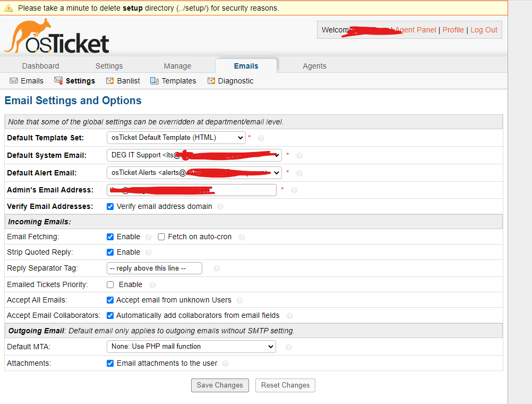
Task: Switch to the Manage tab
Action: 177,66
